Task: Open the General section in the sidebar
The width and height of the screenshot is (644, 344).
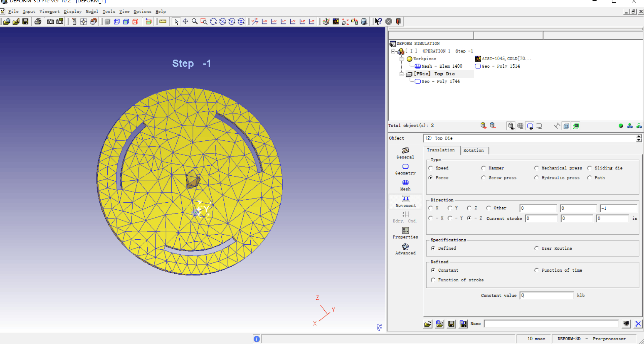Action: click(405, 153)
